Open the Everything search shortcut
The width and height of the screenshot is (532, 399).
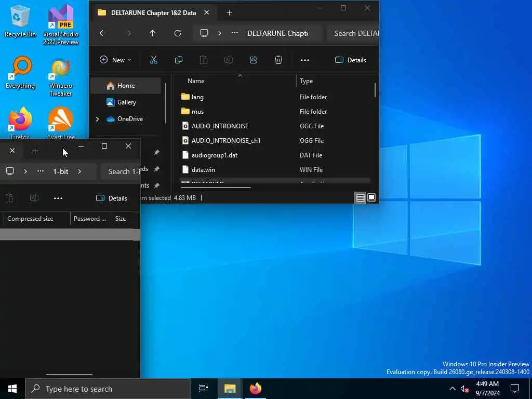pyautogui.click(x=20, y=73)
